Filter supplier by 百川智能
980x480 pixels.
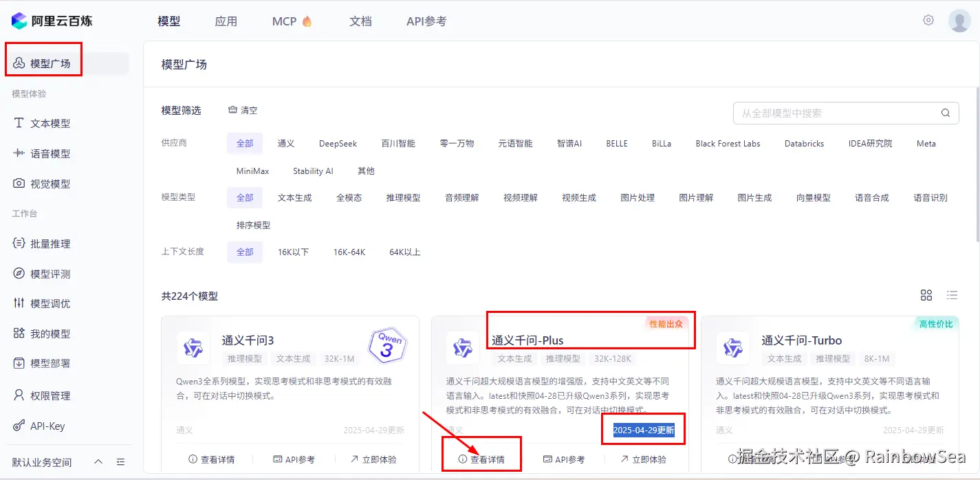398,143
